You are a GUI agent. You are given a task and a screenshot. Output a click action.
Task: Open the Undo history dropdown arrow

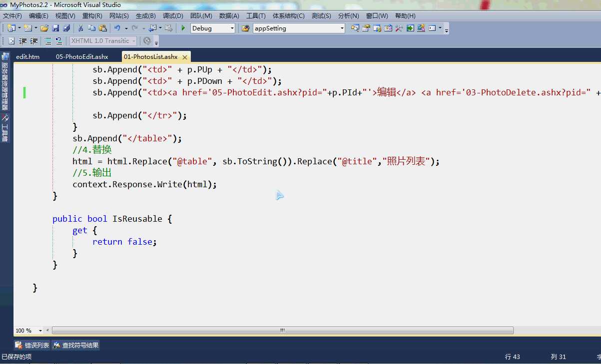click(126, 28)
